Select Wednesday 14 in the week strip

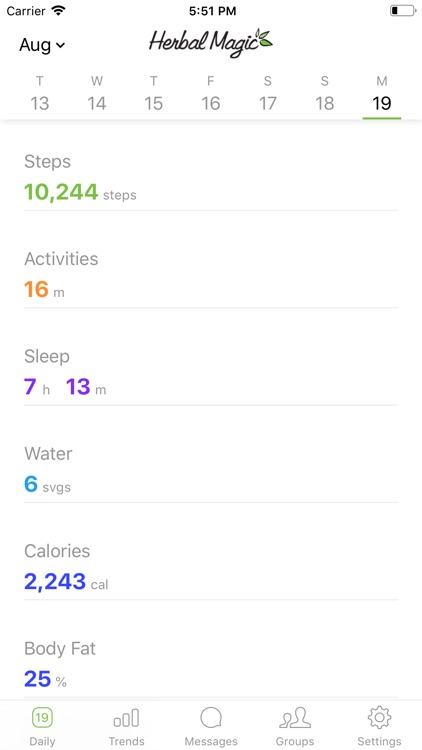[x=97, y=95]
